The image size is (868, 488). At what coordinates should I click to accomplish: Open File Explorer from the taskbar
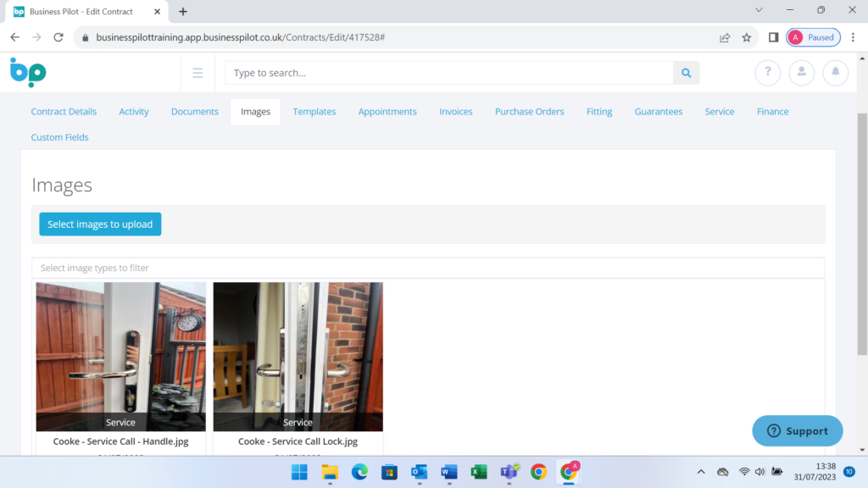tap(330, 472)
